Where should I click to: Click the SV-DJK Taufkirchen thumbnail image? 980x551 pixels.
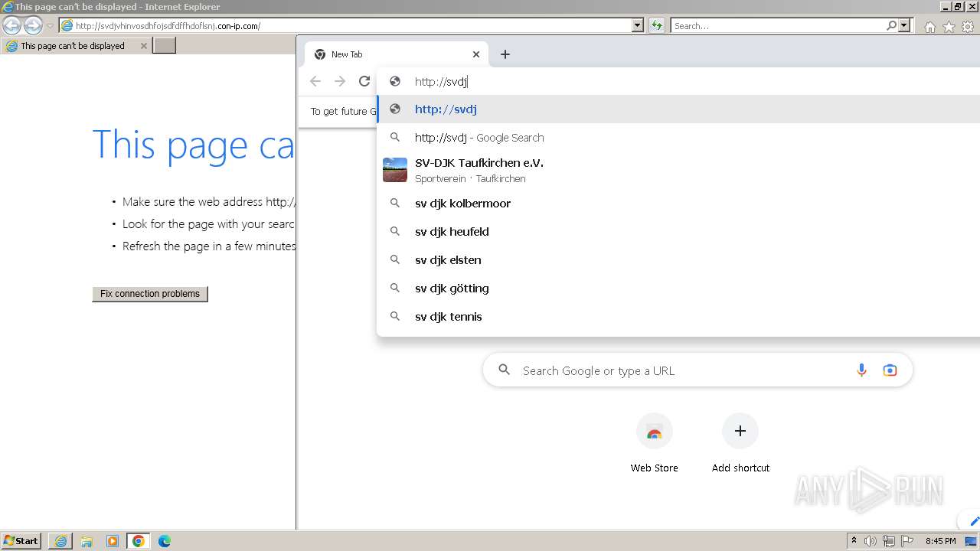pyautogui.click(x=395, y=170)
